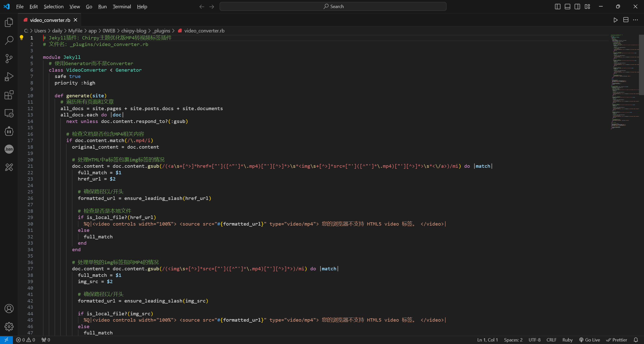Toggle the bottom panel visibility
Viewport: 644px width, 344px height.
568,6
